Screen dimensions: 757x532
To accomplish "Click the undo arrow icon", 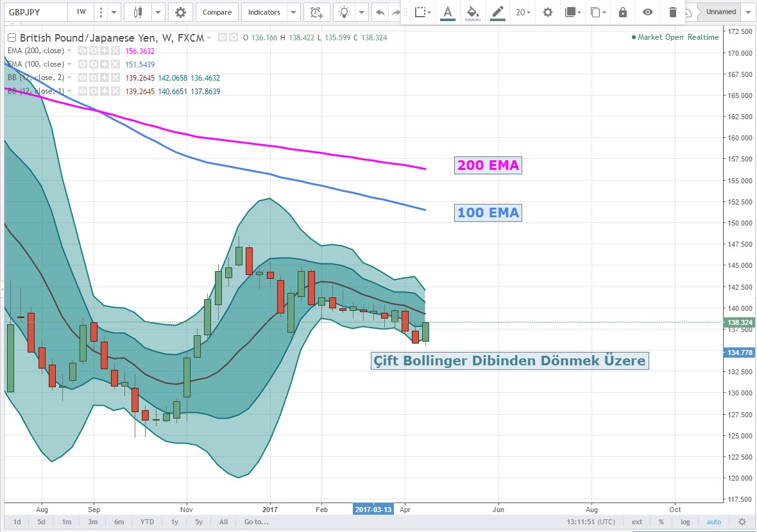I will (x=380, y=12).
